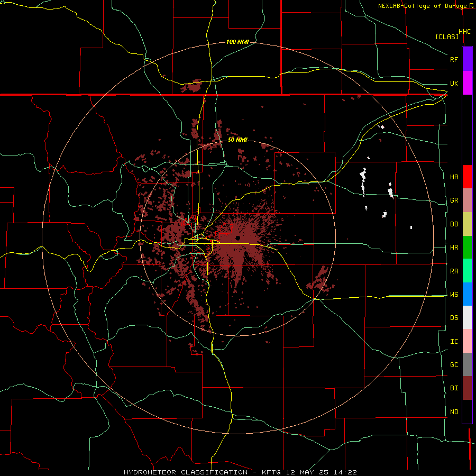Click the 100 NMI range ring label
The image size is (476, 476).
(x=237, y=42)
